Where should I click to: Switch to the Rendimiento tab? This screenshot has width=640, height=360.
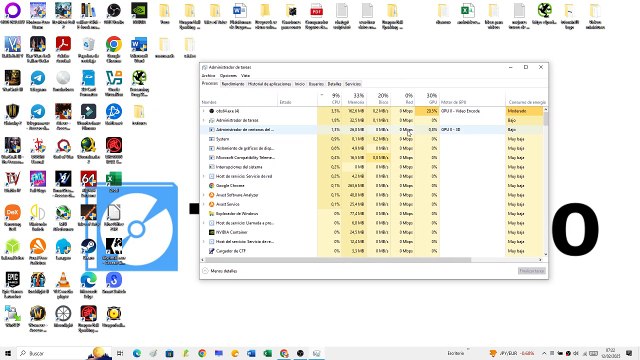pos(233,84)
